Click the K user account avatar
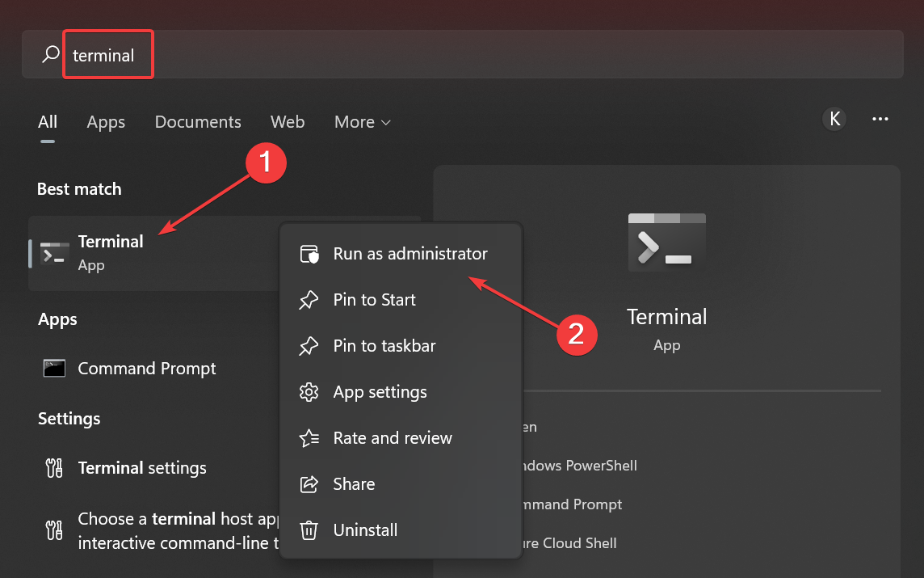This screenshot has height=578, width=924. 834,119
